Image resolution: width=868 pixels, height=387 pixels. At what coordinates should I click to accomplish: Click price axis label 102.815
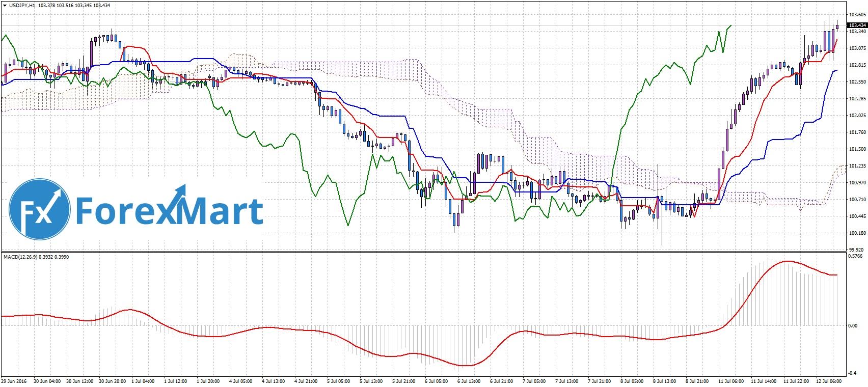(857, 65)
